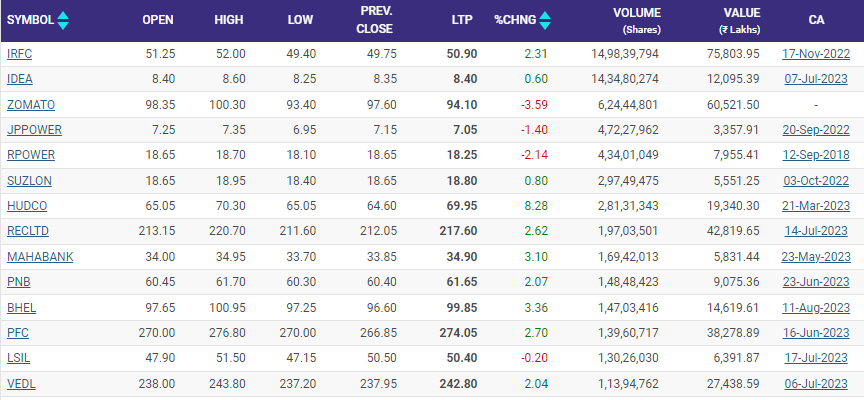Select ZOMATO percent change -3.59
The image size is (864, 400).
pos(534,105)
